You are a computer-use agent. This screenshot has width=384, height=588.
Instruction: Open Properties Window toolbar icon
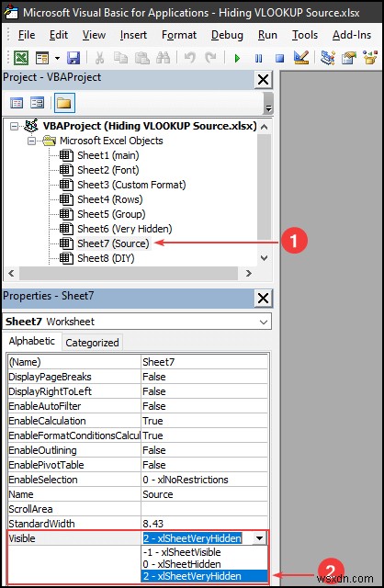coord(349,58)
